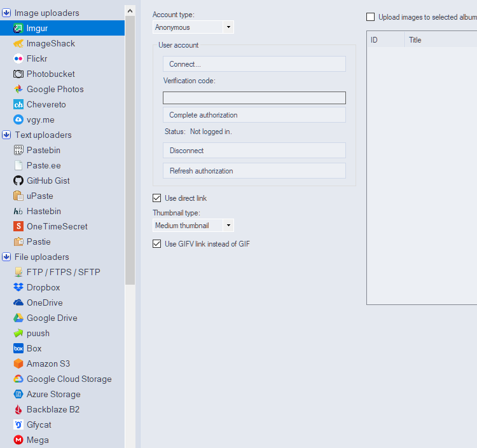The width and height of the screenshot is (477, 448).
Task: Select the Amazon S3 label
Action: [48, 363]
